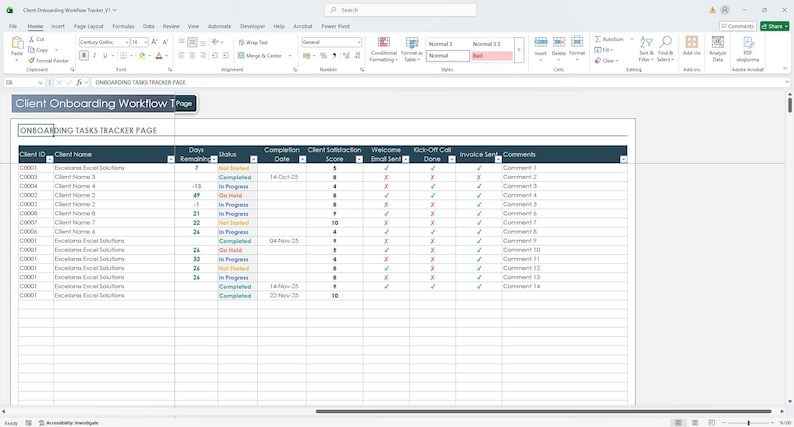This screenshot has height=427, width=794.
Task: Open the File menu
Action: coord(13,26)
